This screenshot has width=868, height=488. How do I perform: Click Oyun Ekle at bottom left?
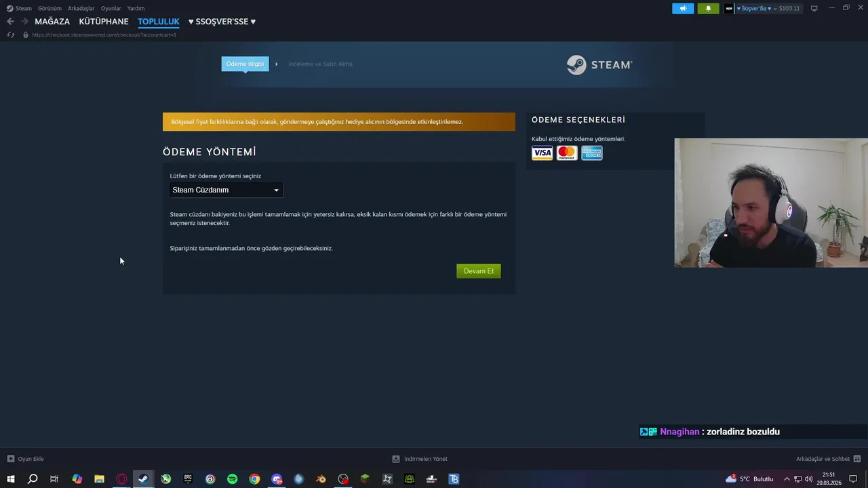(25, 459)
